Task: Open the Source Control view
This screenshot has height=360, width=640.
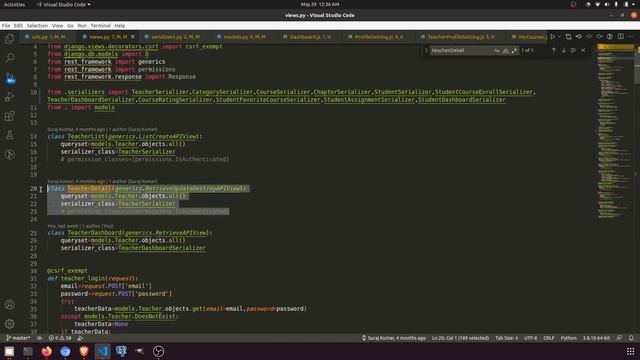Action: point(10,78)
